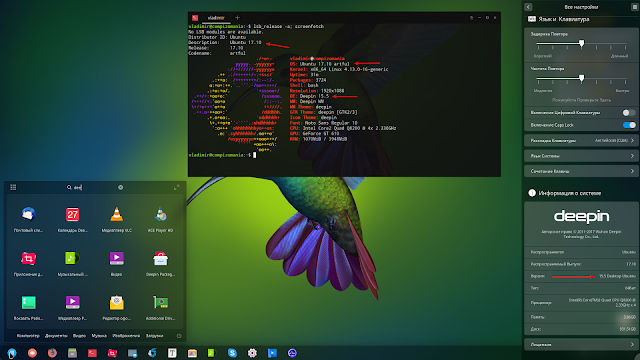Toggle the numeric keyboard switch
This screenshot has height=360, width=640.
click(x=629, y=113)
